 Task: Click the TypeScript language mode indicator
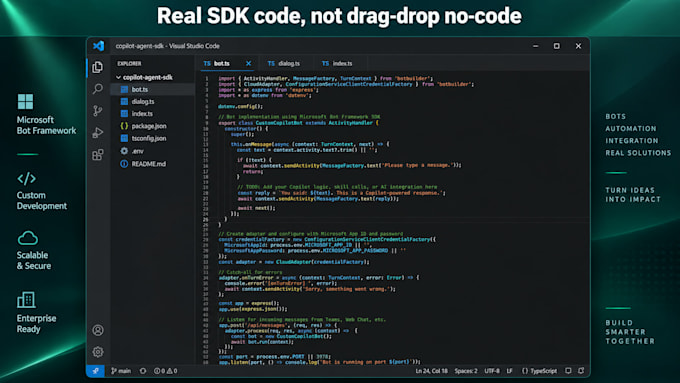(x=539, y=371)
